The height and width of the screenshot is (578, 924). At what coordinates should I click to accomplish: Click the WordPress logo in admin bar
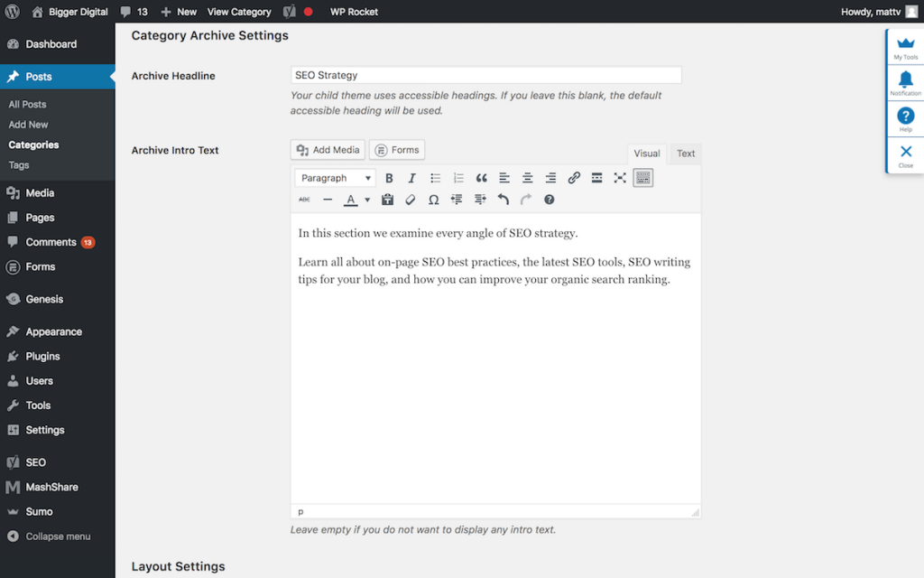[13, 11]
